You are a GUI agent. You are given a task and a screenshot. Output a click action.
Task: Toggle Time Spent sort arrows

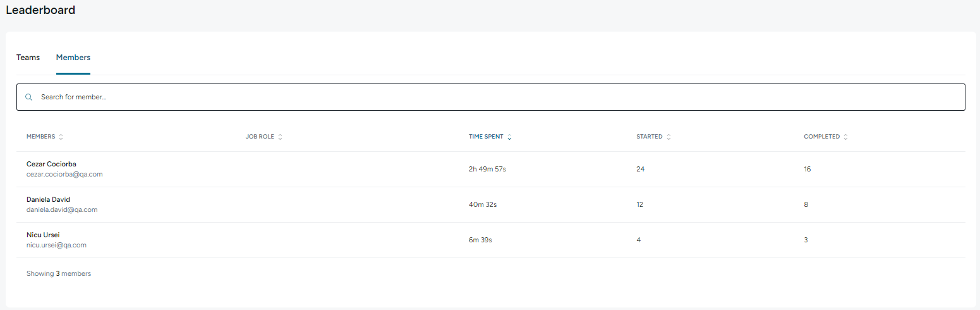(509, 137)
